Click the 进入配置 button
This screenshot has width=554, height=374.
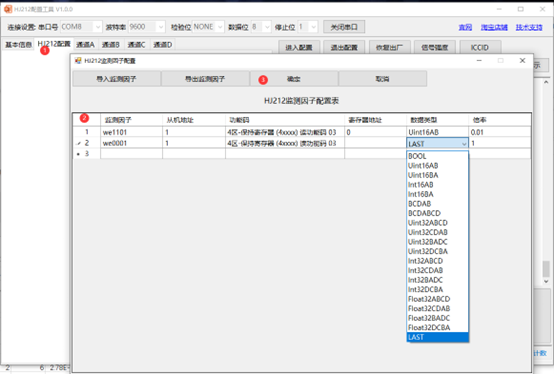[299, 47]
